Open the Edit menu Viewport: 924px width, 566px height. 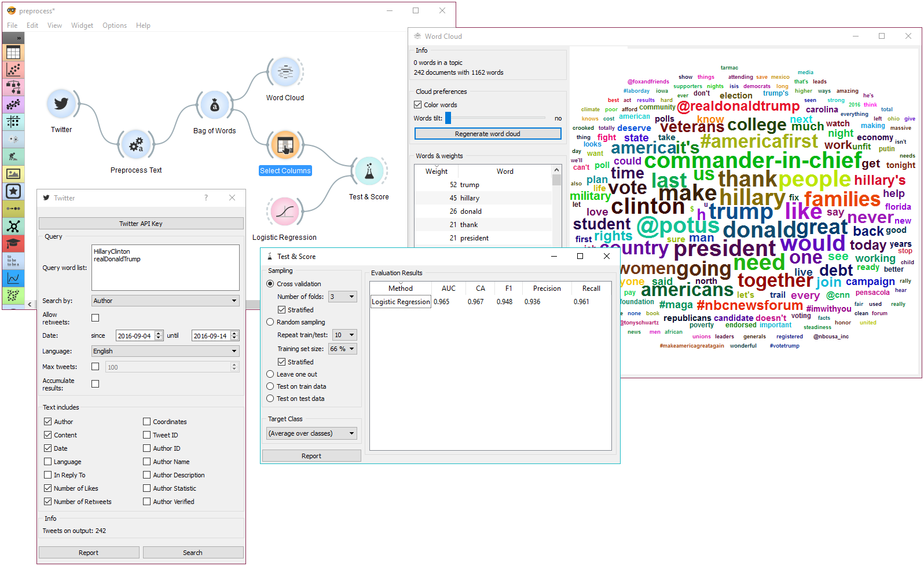click(x=32, y=25)
